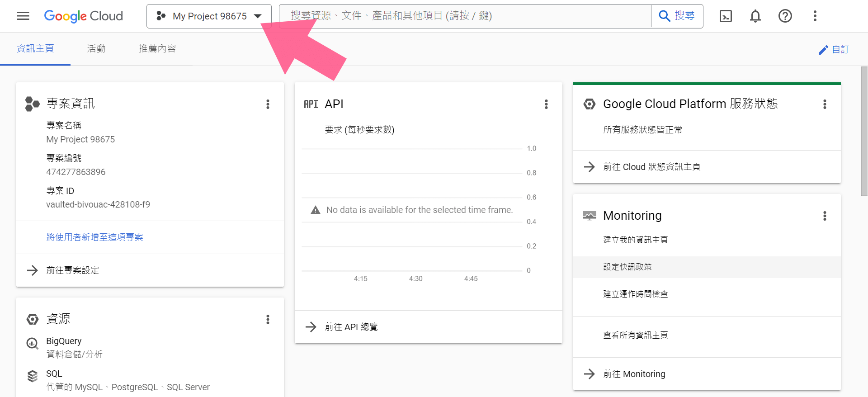Click the project ID vaulted-bivouac-428108-f9
This screenshot has height=397, width=868.
click(x=98, y=204)
